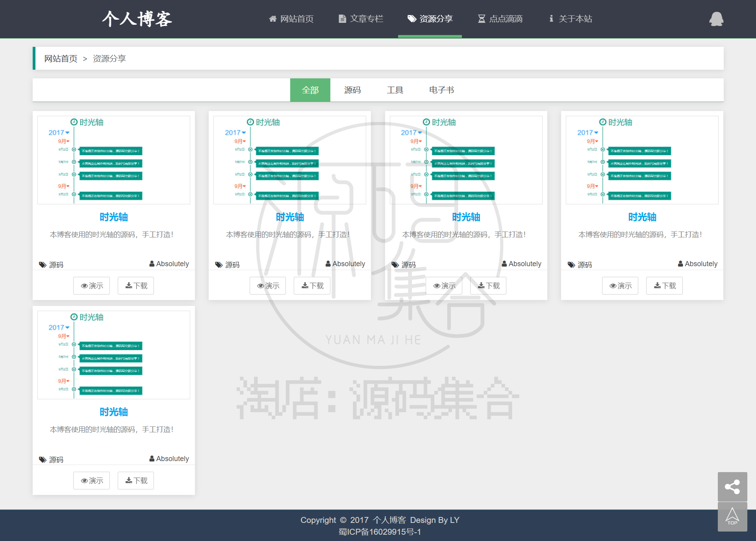Click 网站首页 in the breadcrumb
The height and width of the screenshot is (541, 756).
61,59
